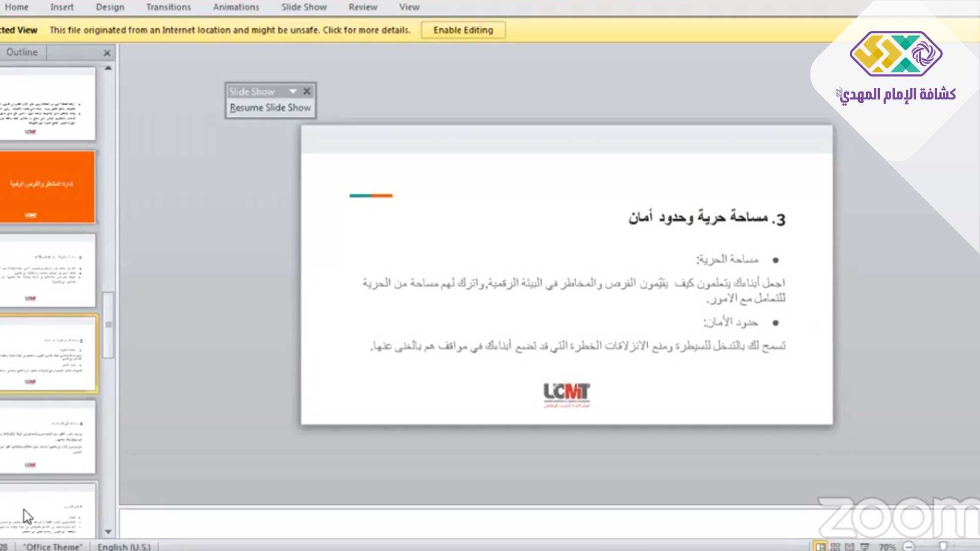The height and width of the screenshot is (551, 980).
Task: Open the Transitions ribbon tab
Action: (168, 7)
